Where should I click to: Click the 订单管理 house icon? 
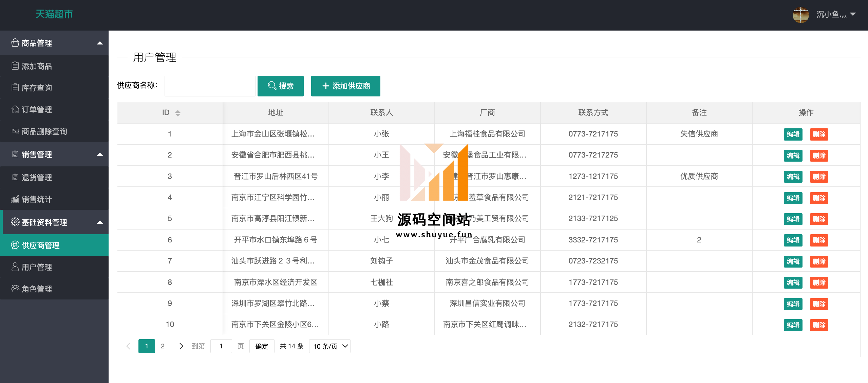pyautogui.click(x=15, y=109)
